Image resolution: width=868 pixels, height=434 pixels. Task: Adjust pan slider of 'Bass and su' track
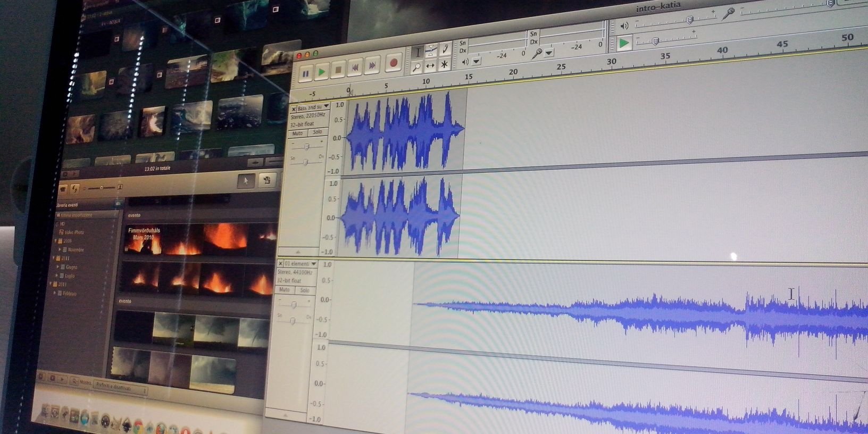[306, 161]
